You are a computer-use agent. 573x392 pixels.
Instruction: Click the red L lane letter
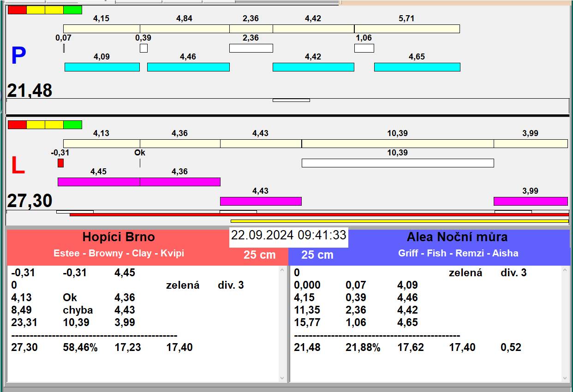click(x=18, y=166)
